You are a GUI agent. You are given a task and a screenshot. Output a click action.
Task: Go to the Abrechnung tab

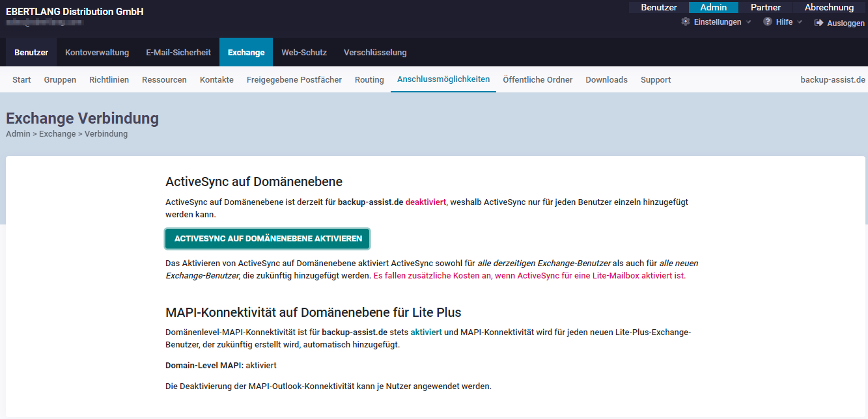click(x=829, y=8)
